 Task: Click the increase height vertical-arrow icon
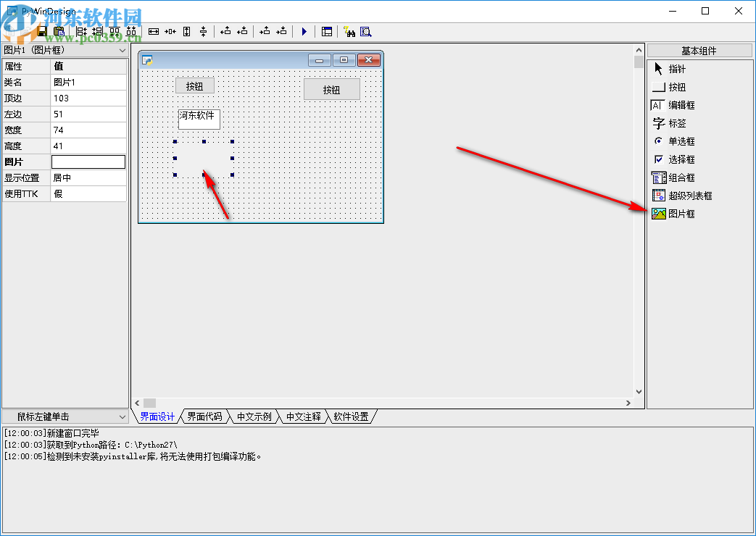pos(186,31)
